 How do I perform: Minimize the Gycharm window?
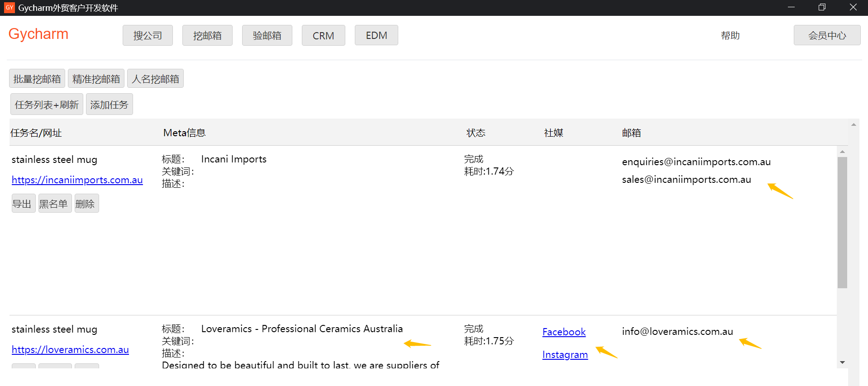click(x=792, y=7)
